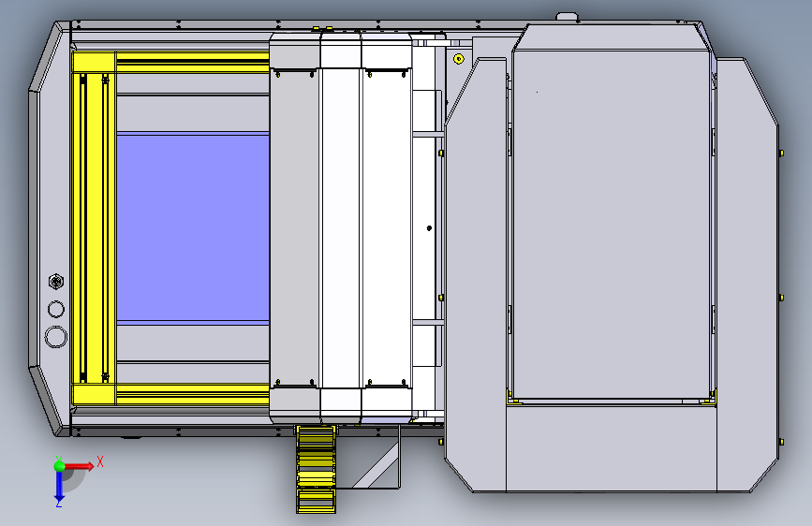Select the yellow round screw beside the gantry top
Viewport: 812px width, 526px height.
[458, 59]
